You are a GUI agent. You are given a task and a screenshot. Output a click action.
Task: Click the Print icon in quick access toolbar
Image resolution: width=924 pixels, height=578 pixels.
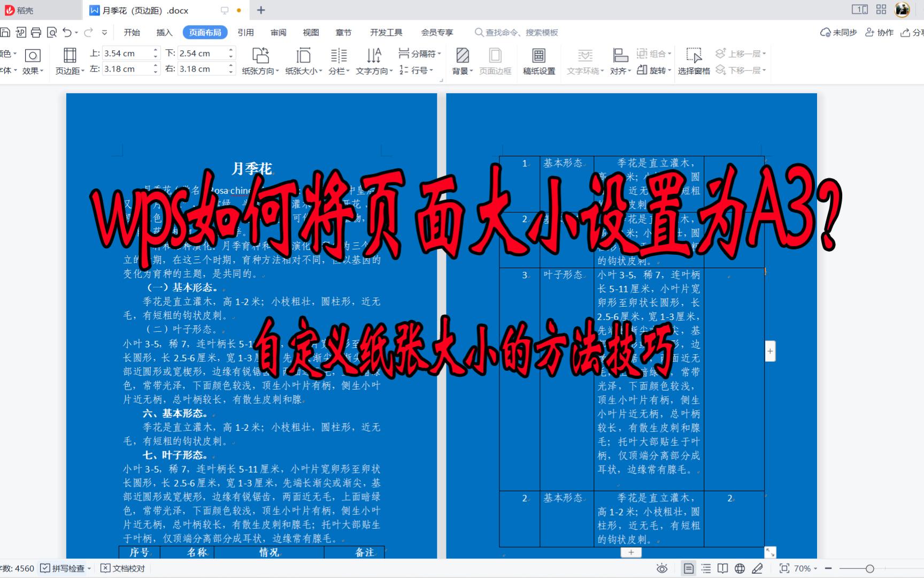point(35,32)
